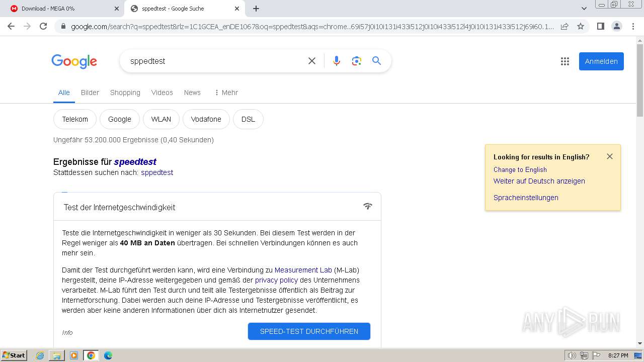
Task: Click the Info label in speed test card
Action: click(x=67, y=332)
